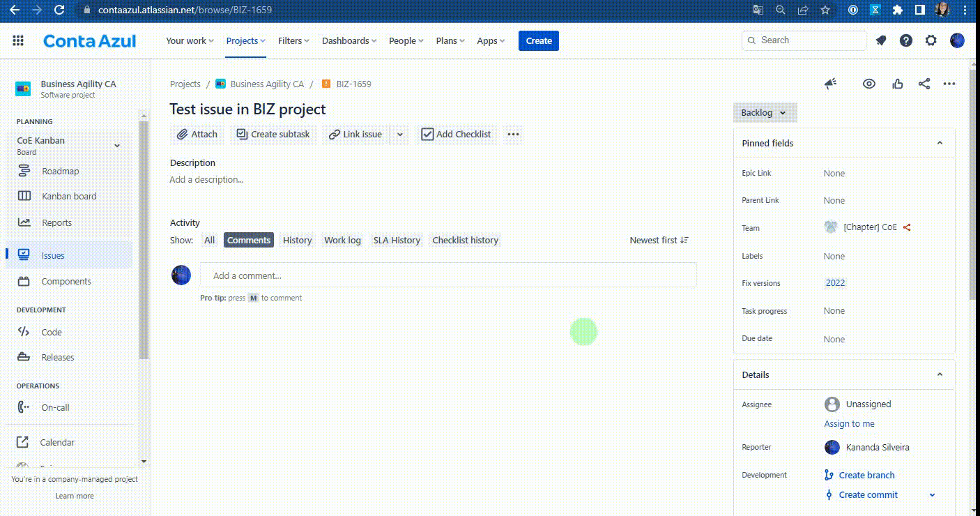Open more actions ellipsis next to Add Checklist

pyautogui.click(x=513, y=134)
